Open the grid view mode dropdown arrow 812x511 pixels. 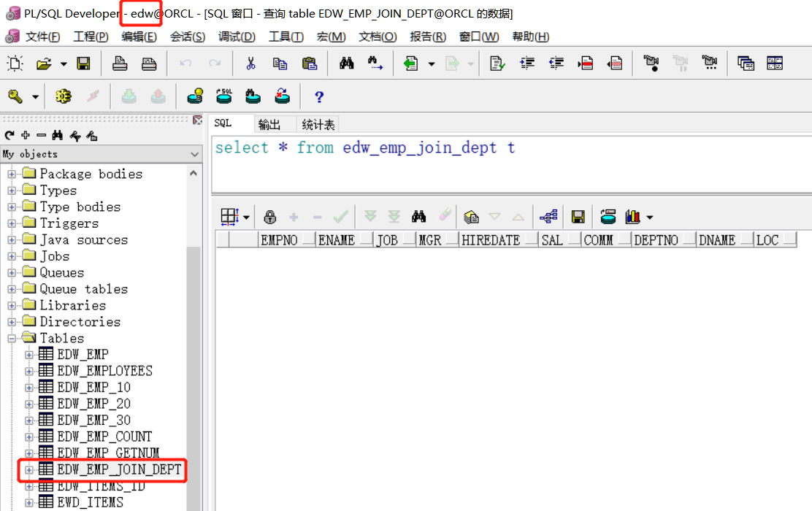tap(246, 218)
